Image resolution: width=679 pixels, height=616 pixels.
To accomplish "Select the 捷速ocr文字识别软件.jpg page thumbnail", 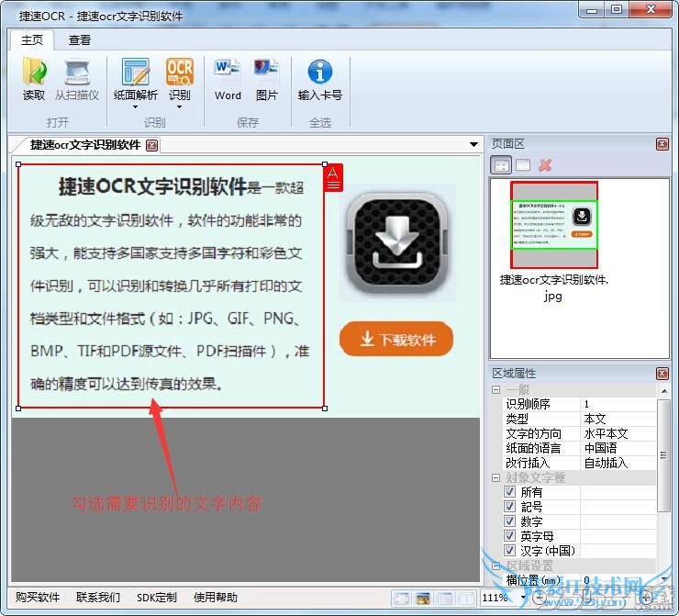I will 553,225.
